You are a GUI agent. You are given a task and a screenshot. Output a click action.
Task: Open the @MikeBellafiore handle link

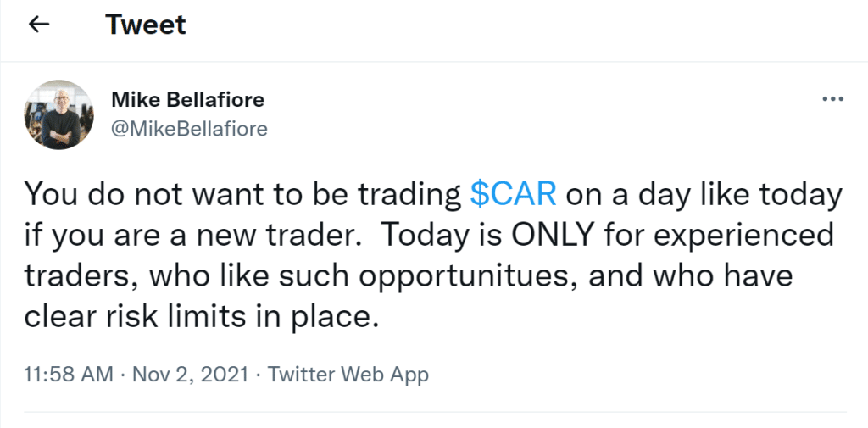(x=189, y=129)
